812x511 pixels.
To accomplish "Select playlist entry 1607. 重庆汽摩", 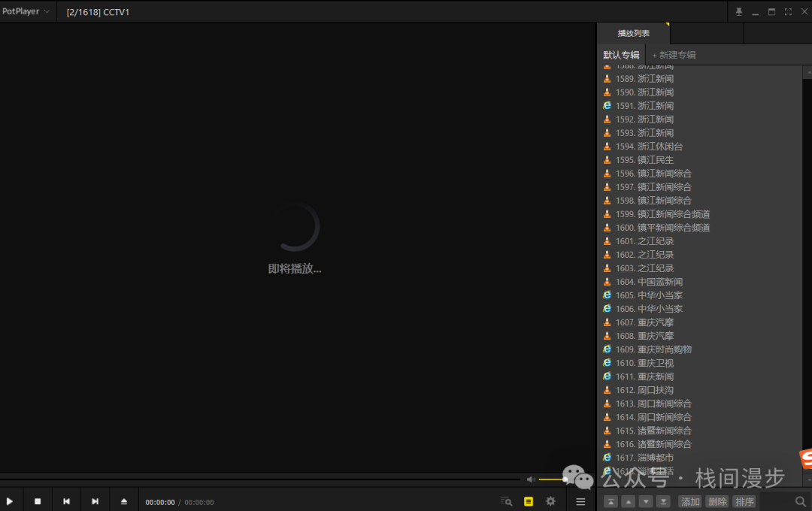I will tap(700, 322).
